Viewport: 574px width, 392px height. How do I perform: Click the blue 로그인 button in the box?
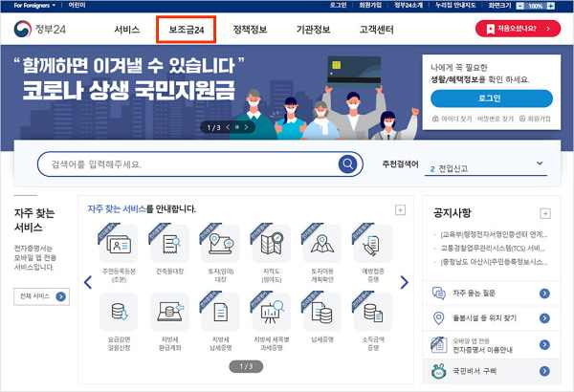click(x=492, y=98)
